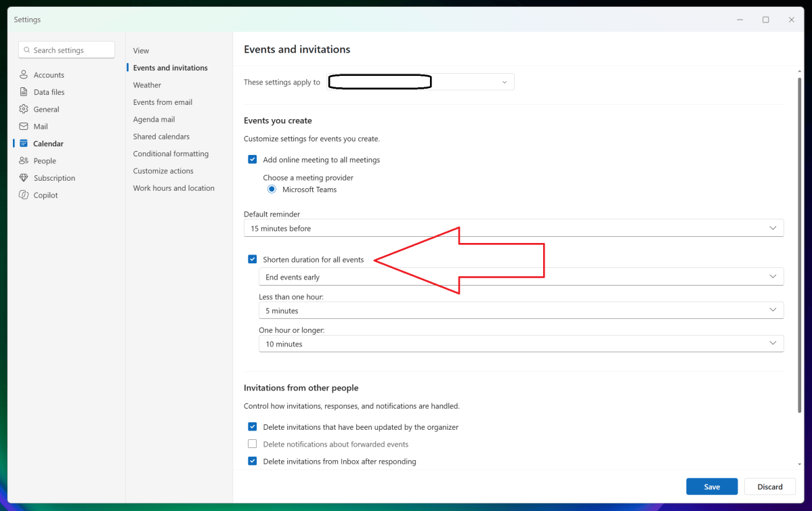The width and height of the screenshot is (812, 511).
Task: Click the Discard button
Action: tap(770, 487)
